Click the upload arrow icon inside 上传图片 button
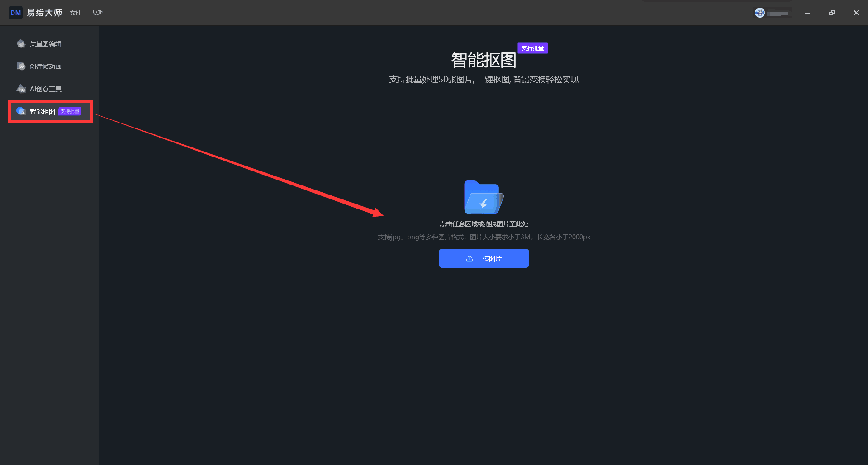The width and height of the screenshot is (868, 465). (x=470, y=258)
